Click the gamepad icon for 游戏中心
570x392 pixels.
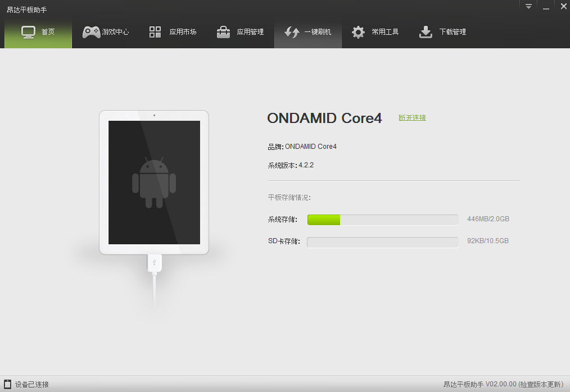(91, 32)
